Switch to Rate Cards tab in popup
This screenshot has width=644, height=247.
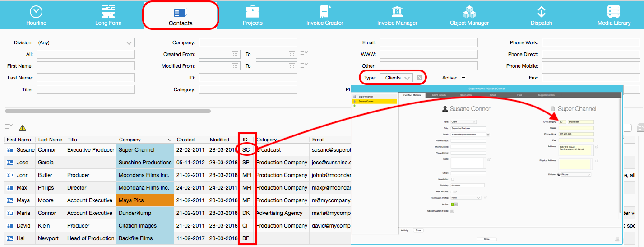click(x=466, y=95)
